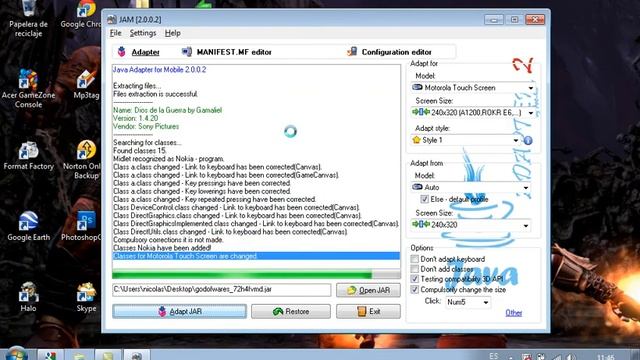Toggle Don't adapt keyboard checkbox
The image size is (640, 360).
click(x=415, y=259)
